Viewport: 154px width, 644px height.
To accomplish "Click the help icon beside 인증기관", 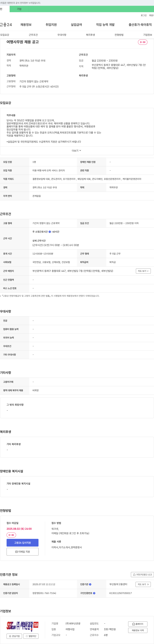I will click(x=90, y=584).
